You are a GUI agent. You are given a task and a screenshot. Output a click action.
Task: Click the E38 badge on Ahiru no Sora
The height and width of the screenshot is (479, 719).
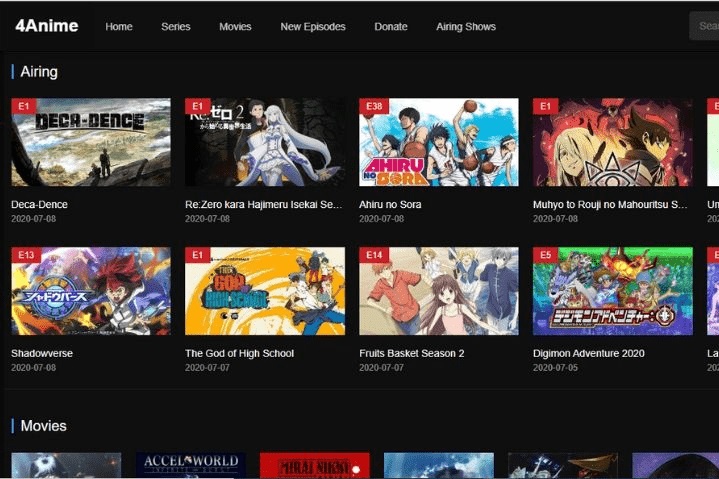pos(374,106)
